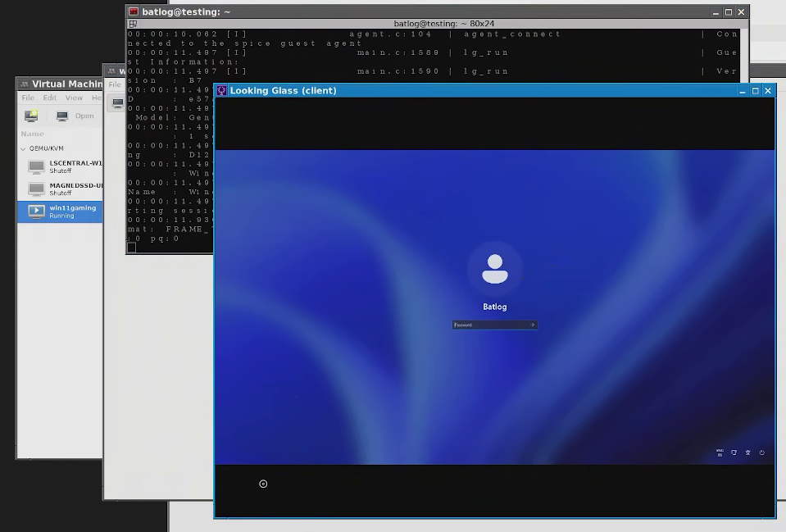Open the View menu in Virtual Machine Manager

[74, 98]
